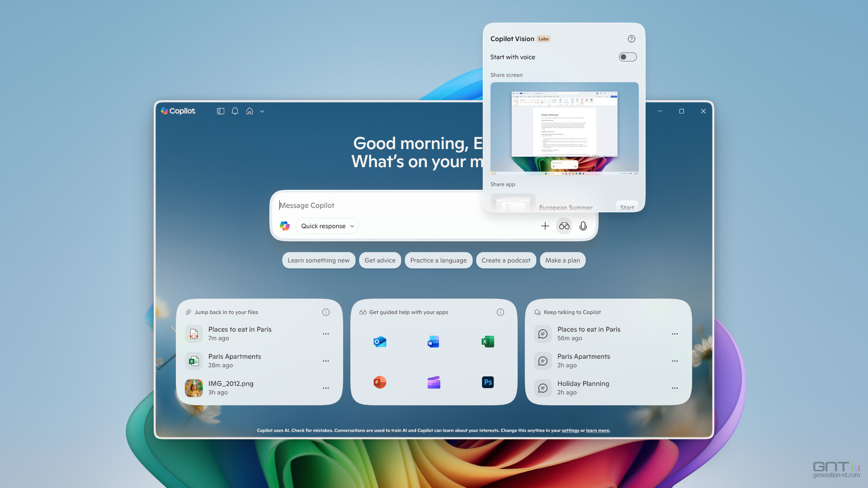Image resolution: width=868 pixels, height=488 pixels.
Task: Open the overflow menu for Paris Apartments file
Action: point(326,361)
